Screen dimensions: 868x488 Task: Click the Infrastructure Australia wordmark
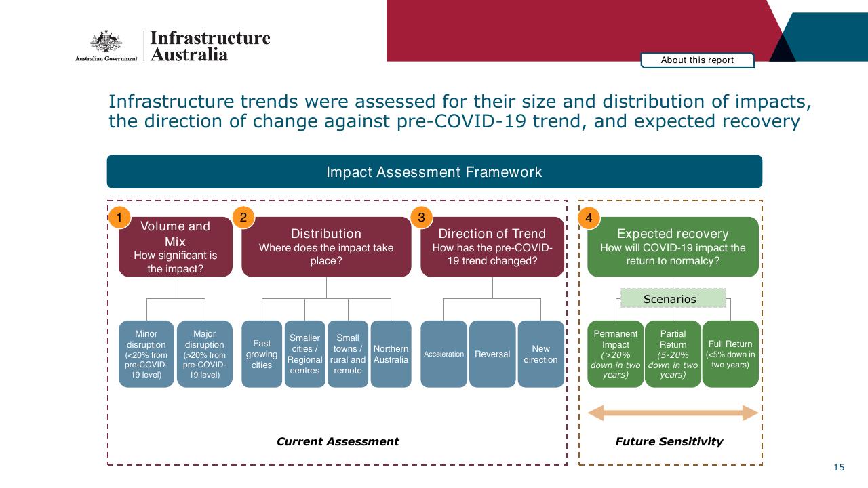click(x=210, y=45)
